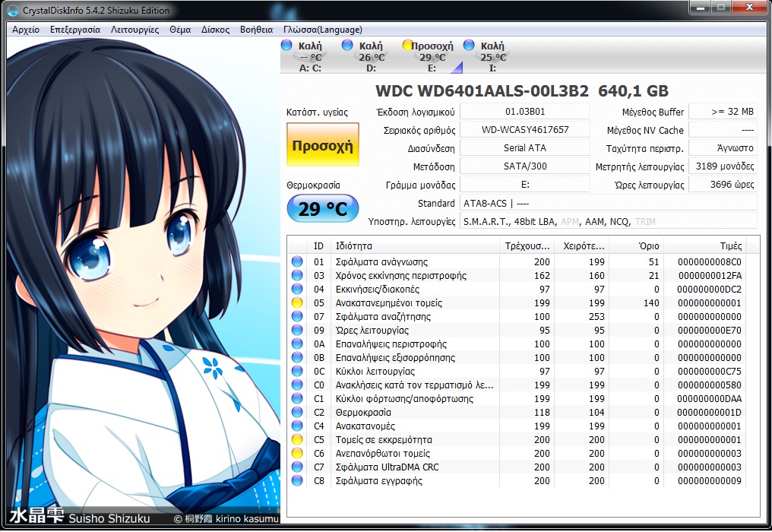Click the yellow Προσοχή health status button
This screenshot has width=772, height=532.
point(322,145)
